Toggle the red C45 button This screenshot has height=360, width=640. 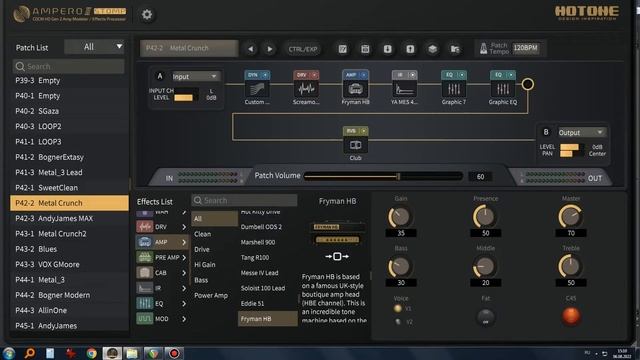point(571,316)
